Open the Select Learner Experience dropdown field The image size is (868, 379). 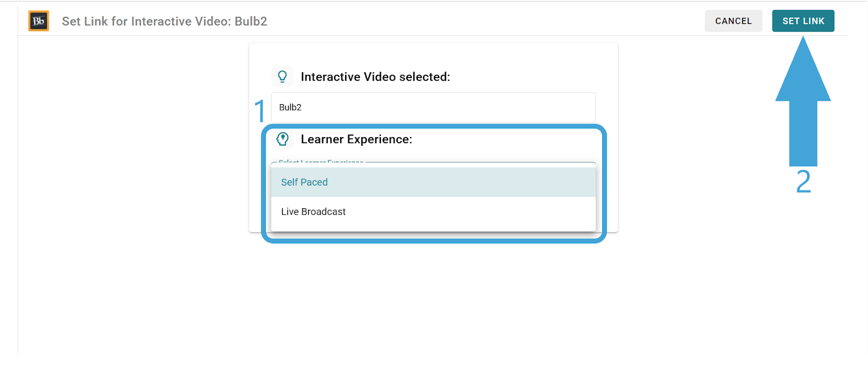433,164
